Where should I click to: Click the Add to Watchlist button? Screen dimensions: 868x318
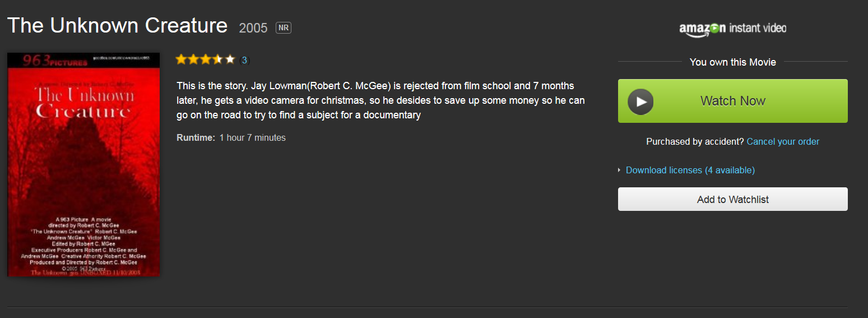pyautogui.click(x=733, y=199)
